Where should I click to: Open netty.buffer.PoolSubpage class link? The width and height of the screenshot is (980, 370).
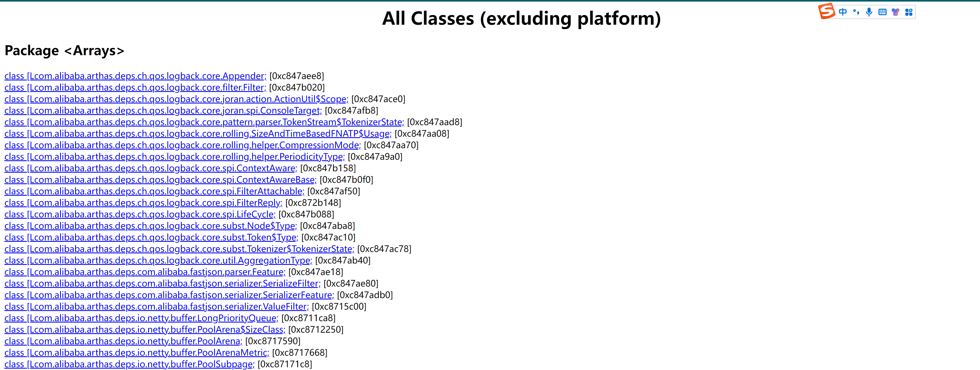point(130,364)
